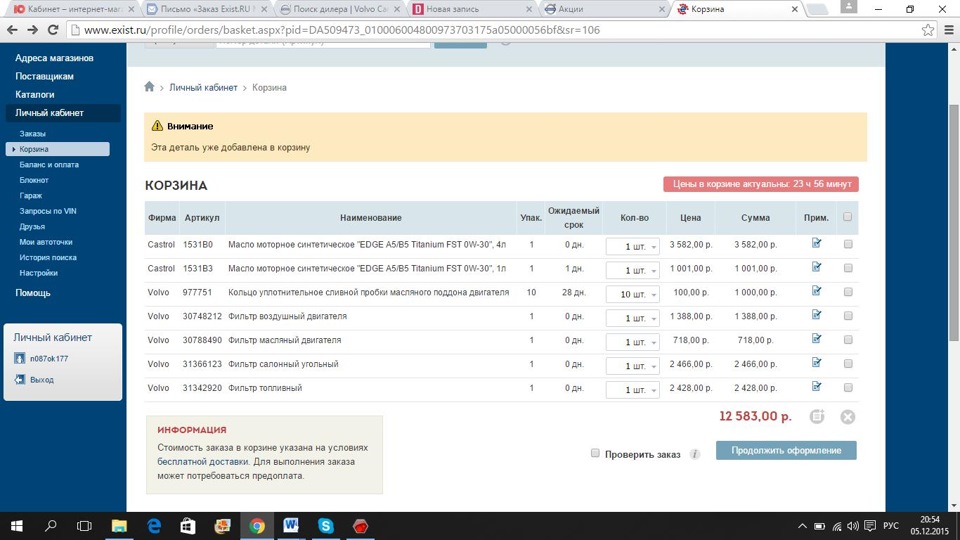960x540 pixels.
Task: Switch to Поиск дилера Volvo tab
Action: click(340, 9)
